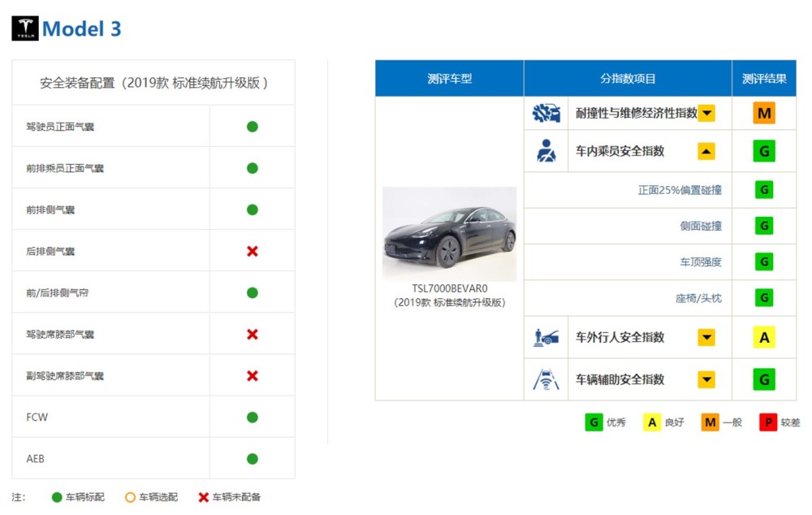Click the red P 较差 legend badge
This screenshot has height=515, width=812.
click(x=768, y=422)
